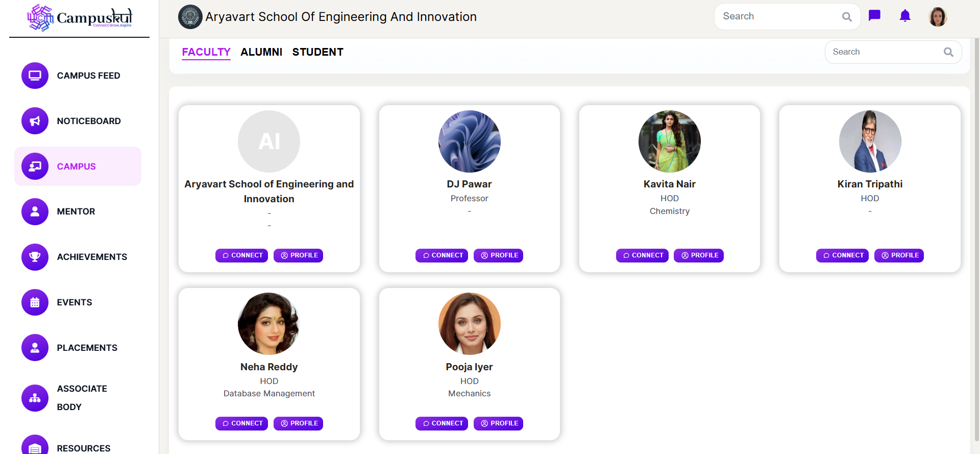Screen dimensions: 980x454
Task: Click the faculty list search field
Action: (886, 52)
